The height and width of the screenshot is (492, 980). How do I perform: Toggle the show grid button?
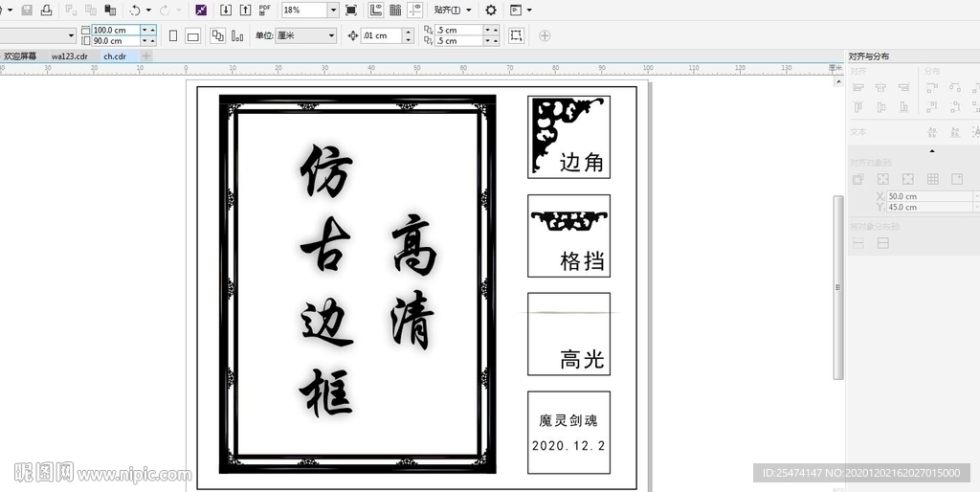pyautogui.click(x=395, y=10)
